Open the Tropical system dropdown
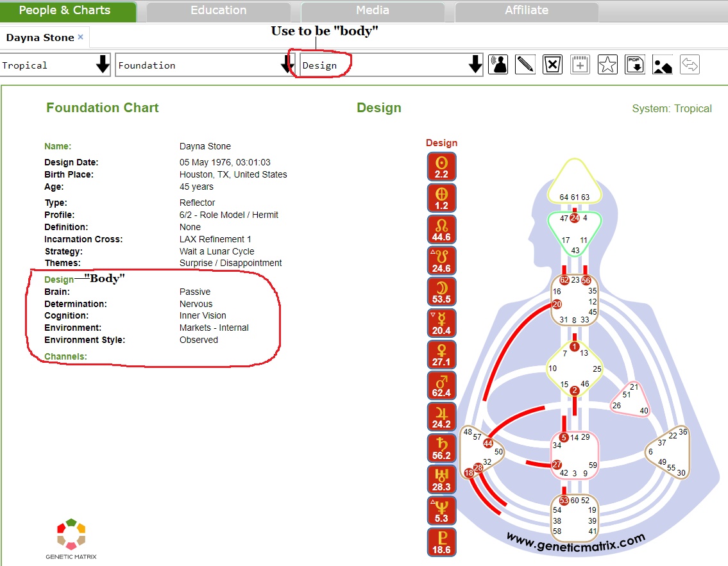Viewport: 728px width, 566px height. 56,65
